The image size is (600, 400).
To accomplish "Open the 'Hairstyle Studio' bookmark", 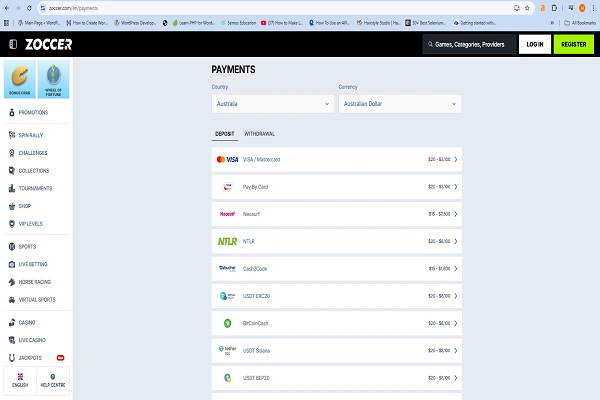I will 378,23.
